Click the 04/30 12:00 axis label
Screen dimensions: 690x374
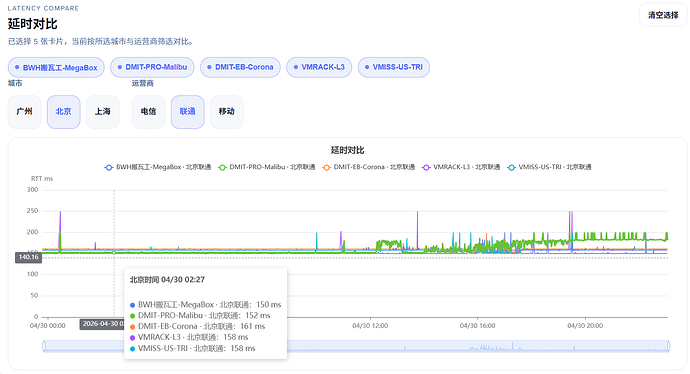[x=370, y=326]
